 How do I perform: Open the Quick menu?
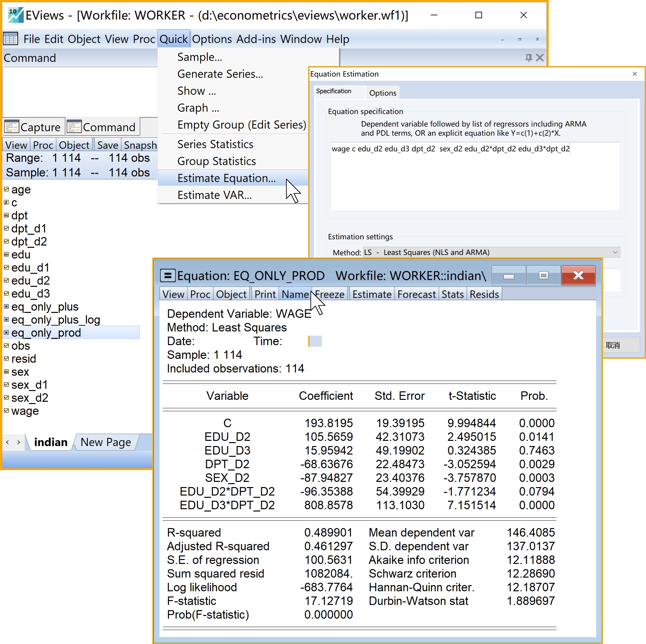(173, 39)
